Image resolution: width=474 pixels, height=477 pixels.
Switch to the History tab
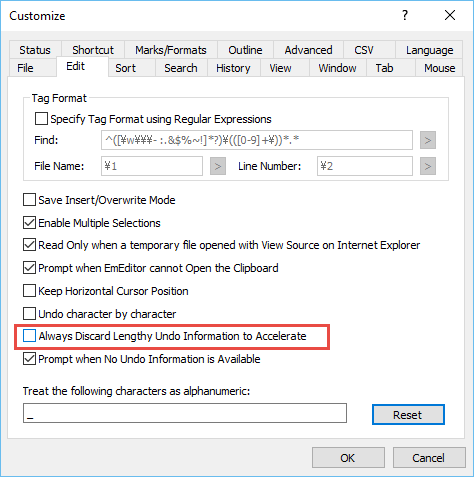tap(233, 68)
